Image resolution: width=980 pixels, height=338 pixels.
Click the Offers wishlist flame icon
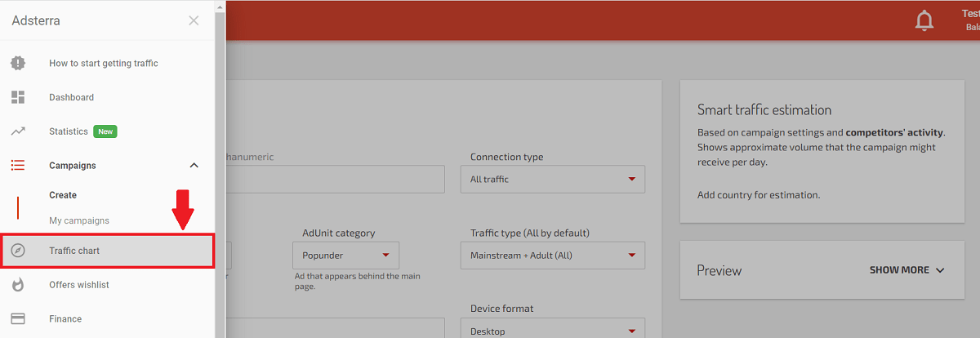[18, 285]
